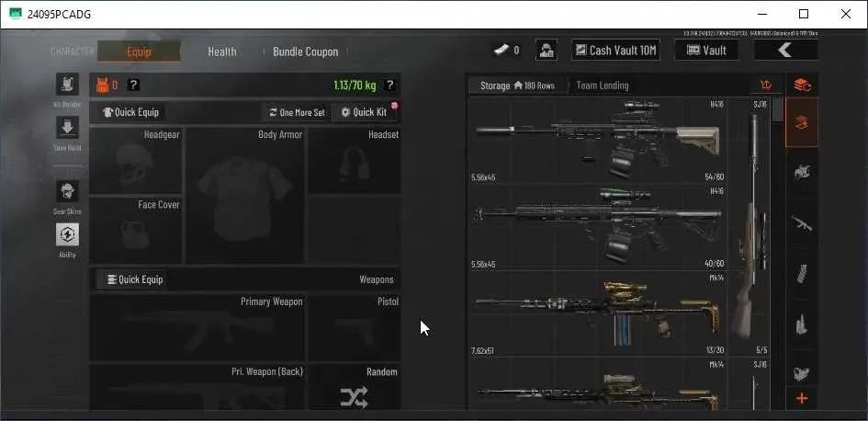Select the gold Mk14 rifle with 13/30 ammo
Screen dimensions: 868x421
coord(597,314)
